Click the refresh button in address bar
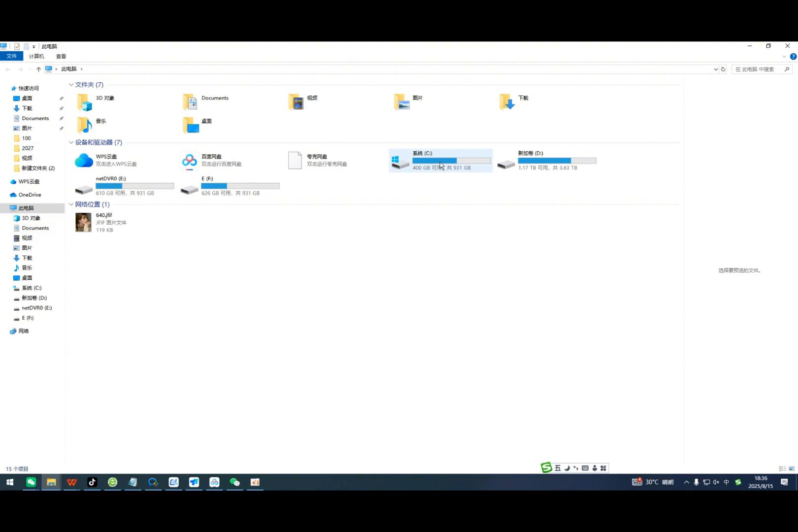The image size is (798, 532). (x=723, y=69)
